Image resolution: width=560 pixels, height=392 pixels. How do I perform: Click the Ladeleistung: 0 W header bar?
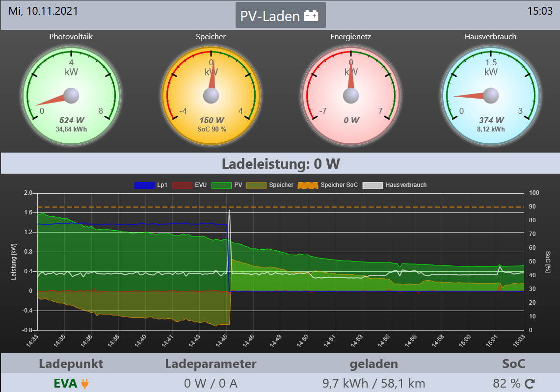[x=280, y=163]
